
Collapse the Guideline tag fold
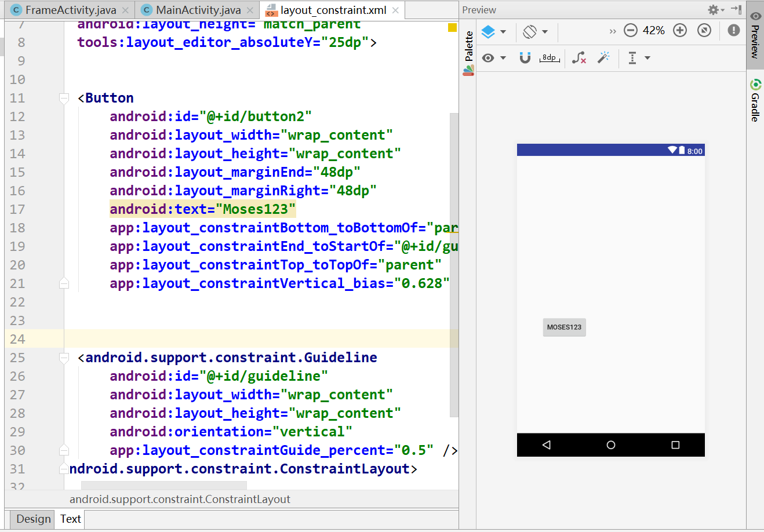point(64,358)
